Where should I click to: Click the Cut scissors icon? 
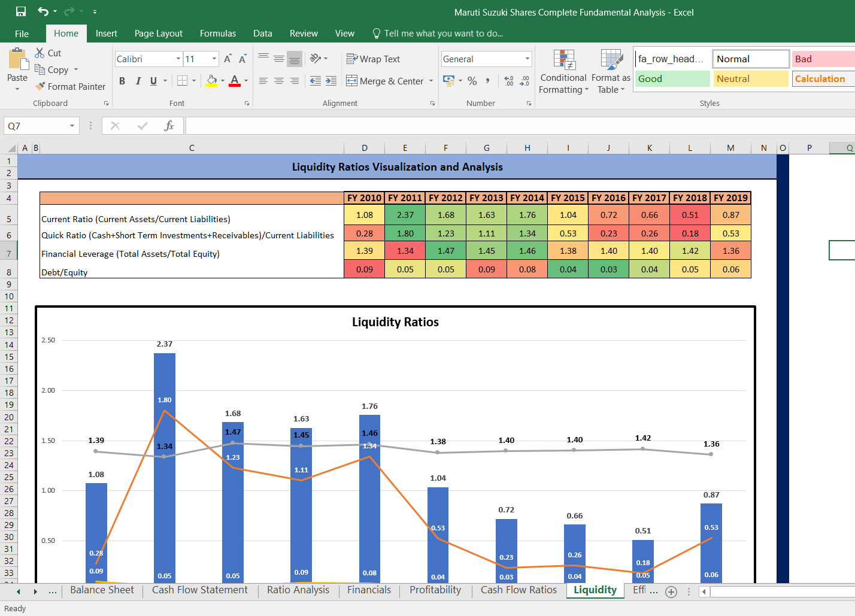(40, 53)
